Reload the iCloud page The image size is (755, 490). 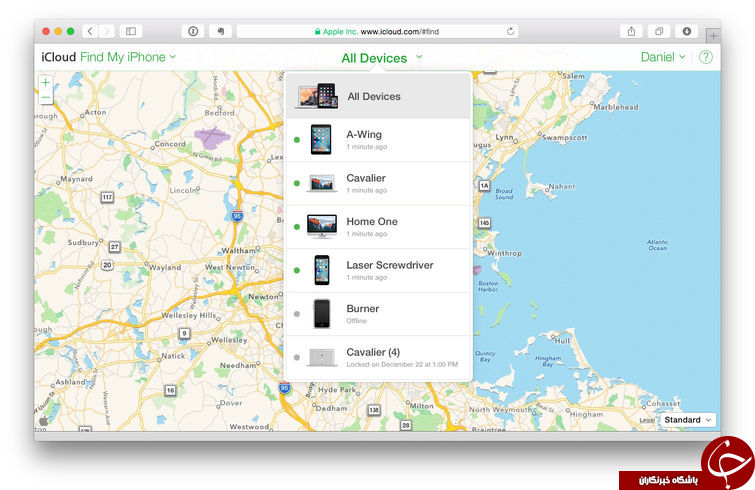pos(510,31)
